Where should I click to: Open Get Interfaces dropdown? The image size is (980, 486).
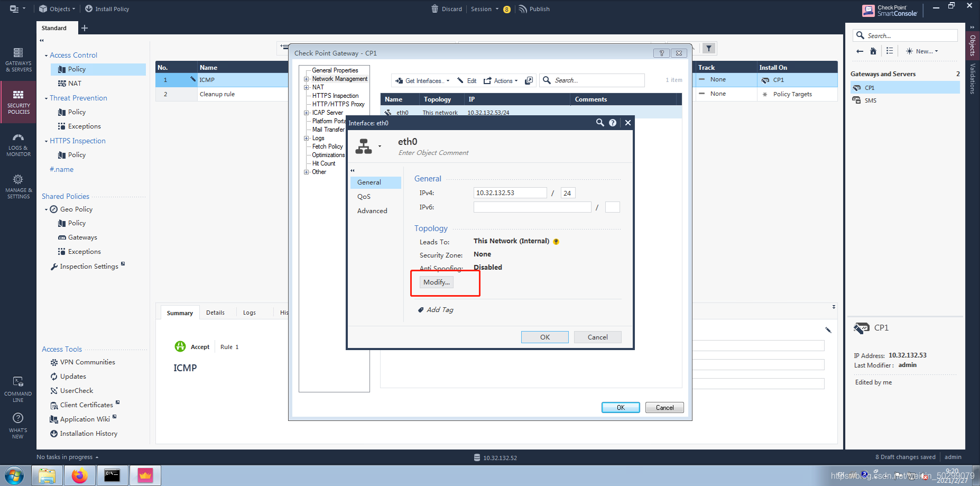(422, 81)
